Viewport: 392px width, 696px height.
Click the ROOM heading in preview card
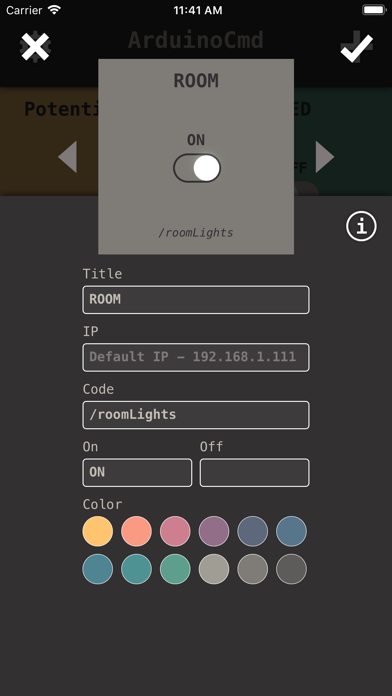coord(196,81)
